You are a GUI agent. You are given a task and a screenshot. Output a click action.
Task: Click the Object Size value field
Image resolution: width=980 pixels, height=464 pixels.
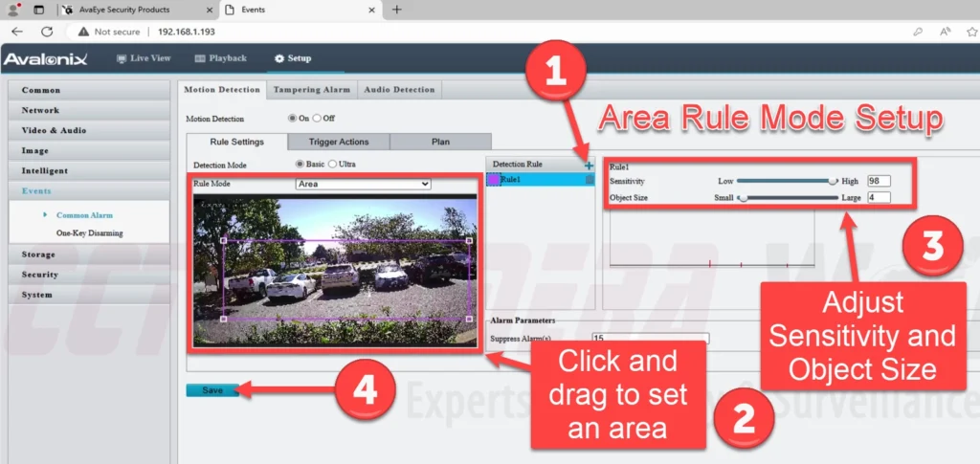coord(879,198)
